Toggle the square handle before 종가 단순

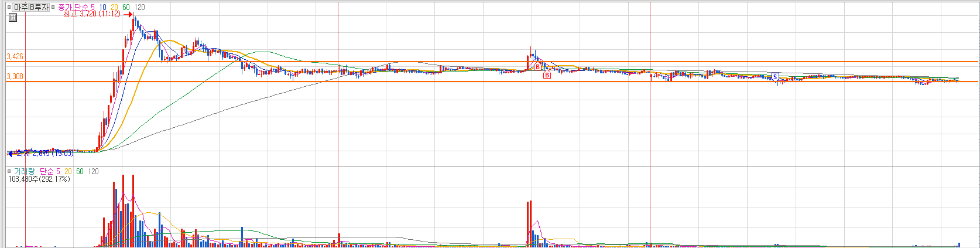pyautogui.click(x=53, y=7)
